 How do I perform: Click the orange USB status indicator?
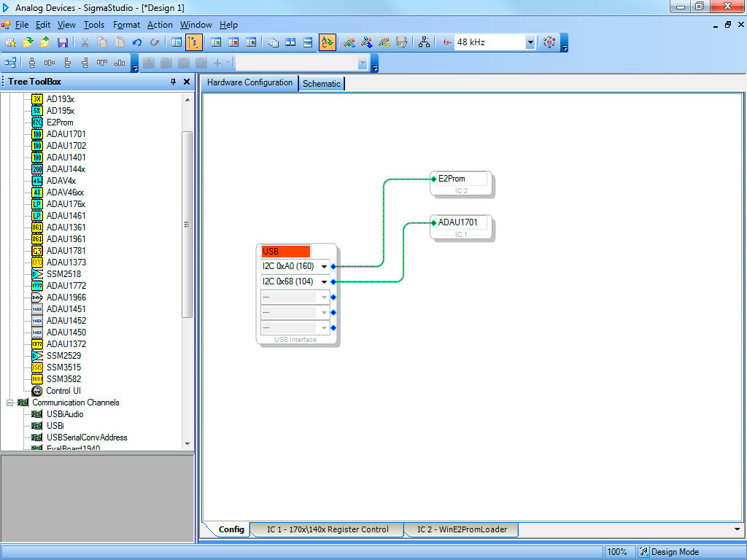tap(285, 252)
